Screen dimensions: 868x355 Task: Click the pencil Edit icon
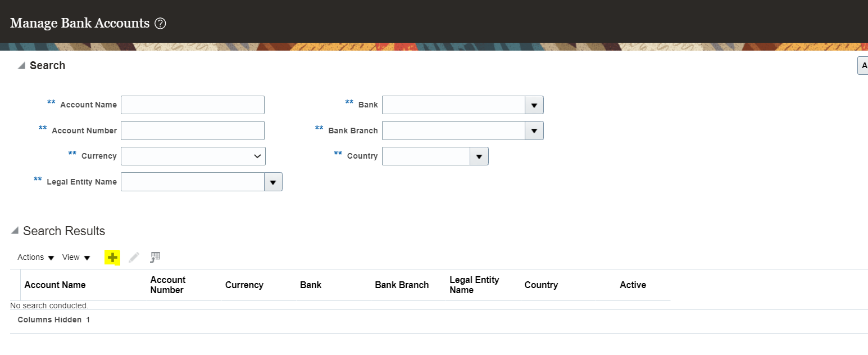(134, 258)
